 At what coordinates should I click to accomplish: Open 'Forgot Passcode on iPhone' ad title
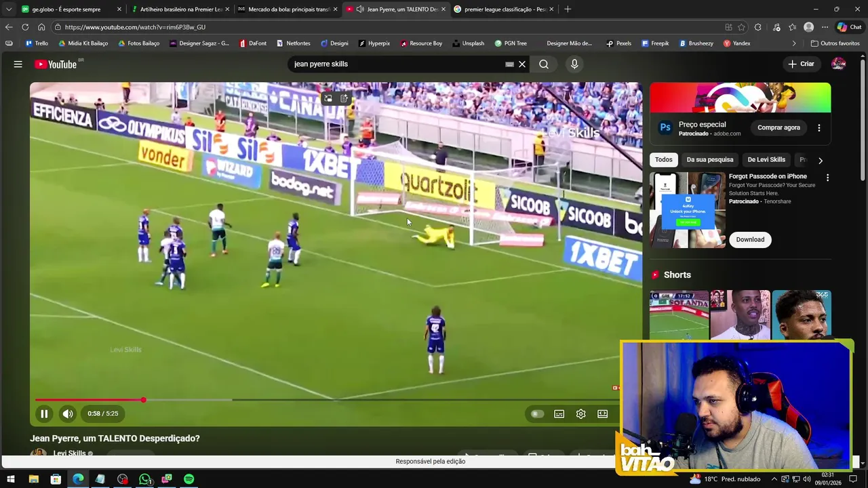tap(768, 176)
